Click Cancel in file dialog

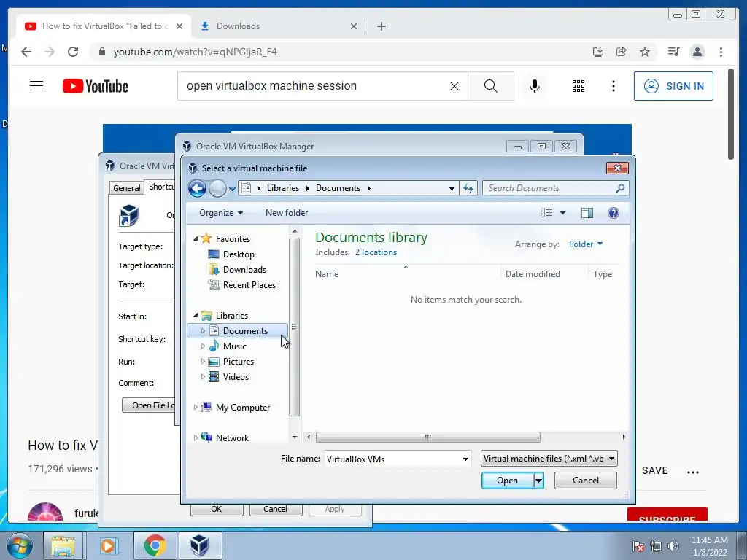click(x=586, y=481)
